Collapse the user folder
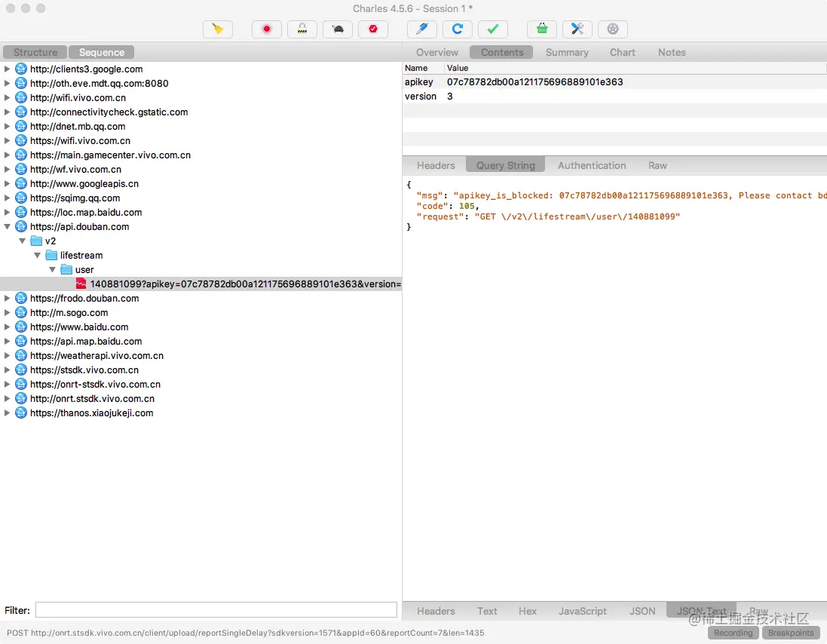The width and height of the screenshot is (827, 644). (52, 269)
